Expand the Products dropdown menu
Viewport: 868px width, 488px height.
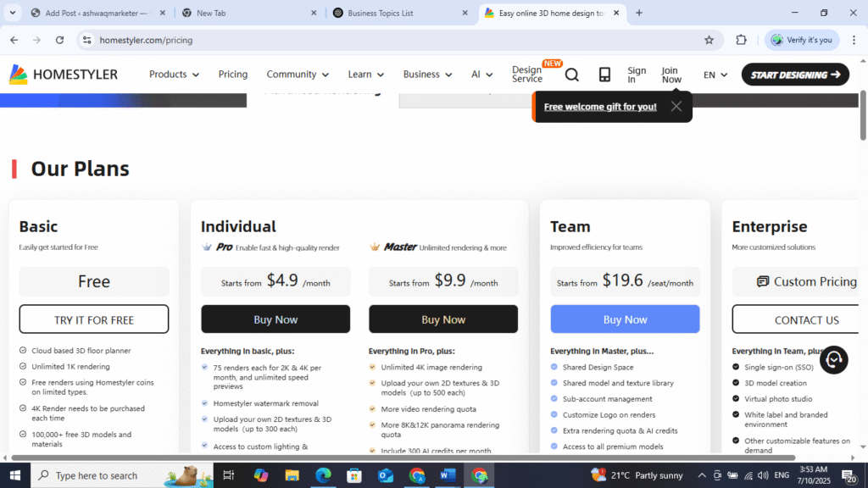[x=174, y=75]
